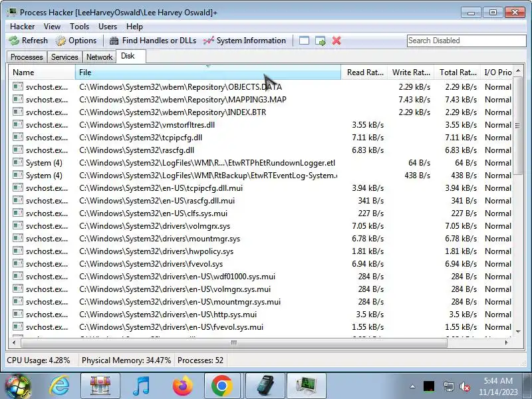Sort by the Total Rate column header
532x399 pixels.
click(458, 72)
